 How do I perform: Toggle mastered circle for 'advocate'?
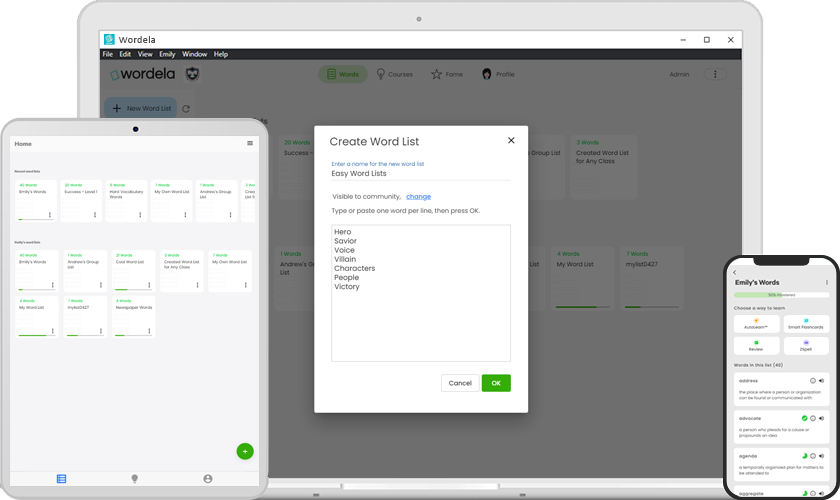click(804, 418)
